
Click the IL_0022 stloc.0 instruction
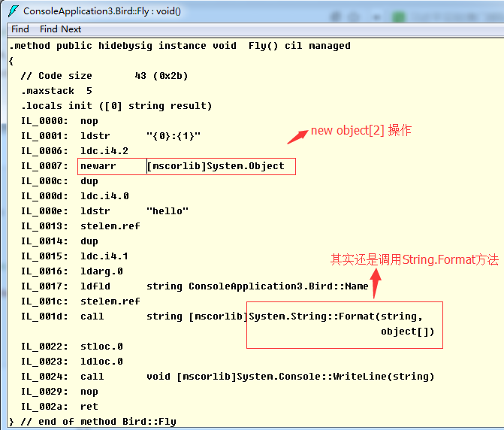coord(72,347)
